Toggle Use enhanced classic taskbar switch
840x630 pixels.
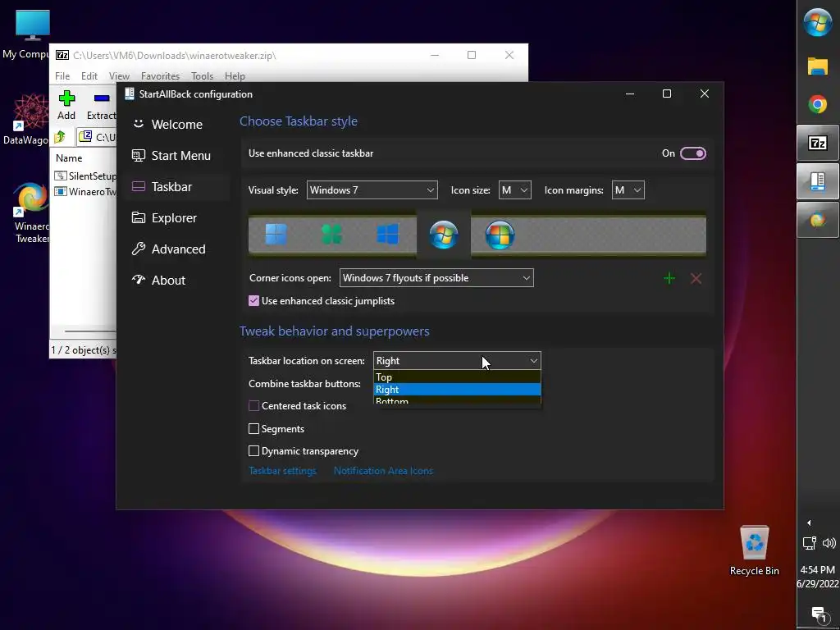(692, 153)
